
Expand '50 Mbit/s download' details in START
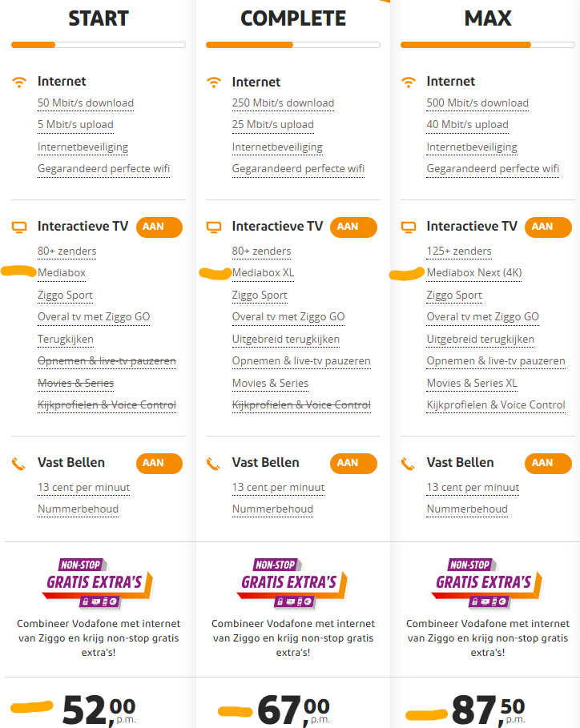pyautogui.click(x=86, y=103)
